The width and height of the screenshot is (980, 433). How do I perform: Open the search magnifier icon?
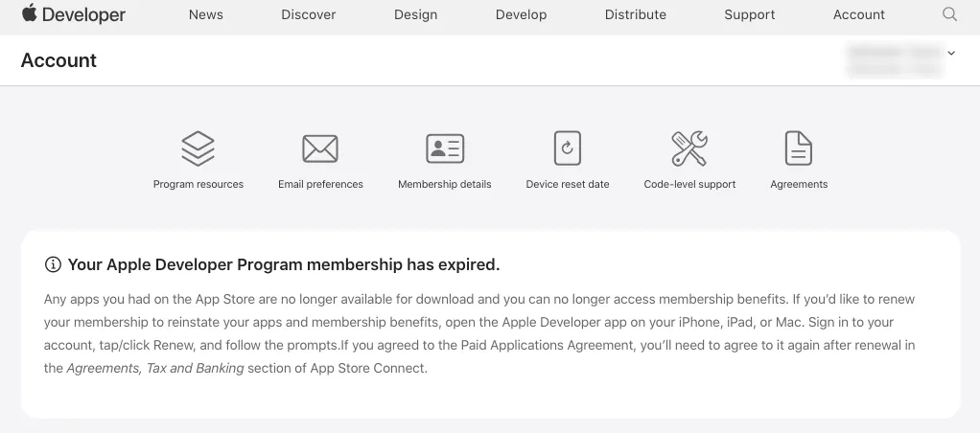[x=949, y=14]
